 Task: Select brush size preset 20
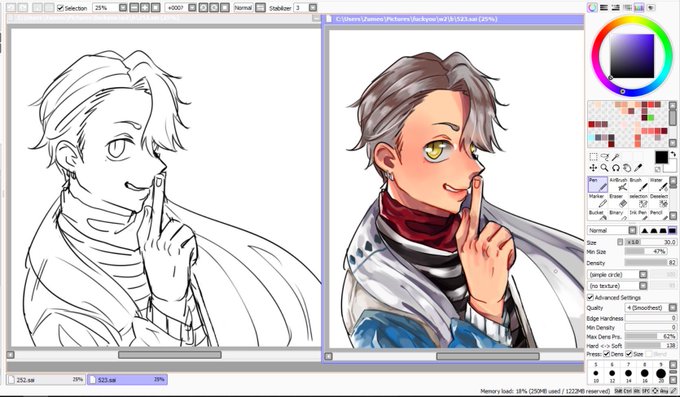tap(661, 374)
